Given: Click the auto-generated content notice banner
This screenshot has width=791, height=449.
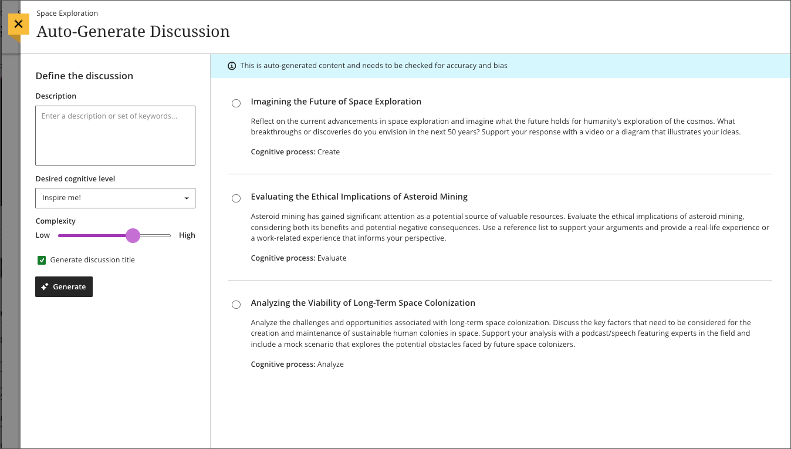Looking at the screenshot, I should 500,65.
